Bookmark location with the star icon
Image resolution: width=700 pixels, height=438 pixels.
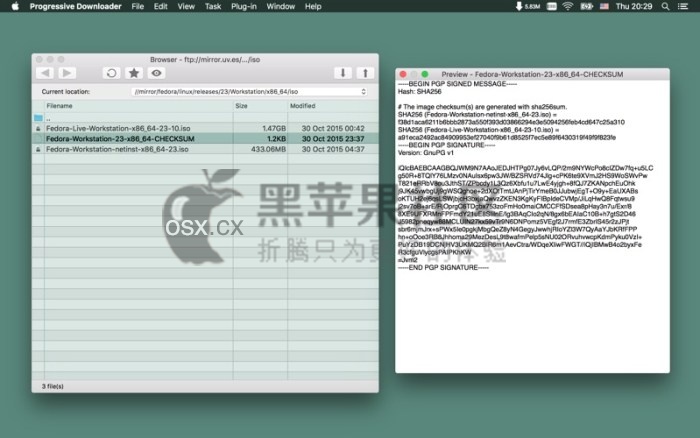(x=133, y=73)
